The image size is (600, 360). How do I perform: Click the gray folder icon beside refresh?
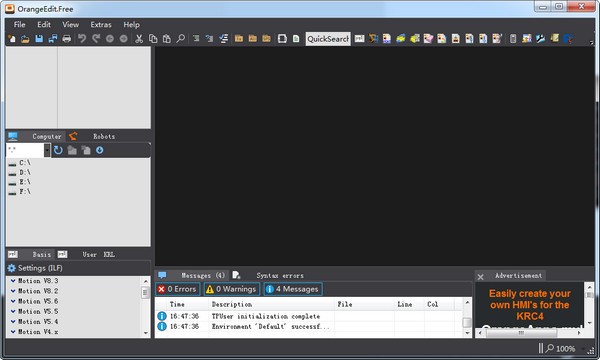72,150
